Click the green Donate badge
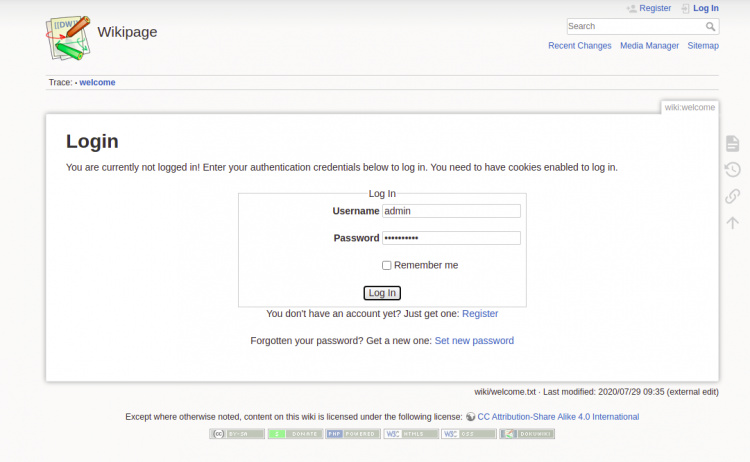The width and height of the screenshot is (750, 462). (x=295, y=434)
